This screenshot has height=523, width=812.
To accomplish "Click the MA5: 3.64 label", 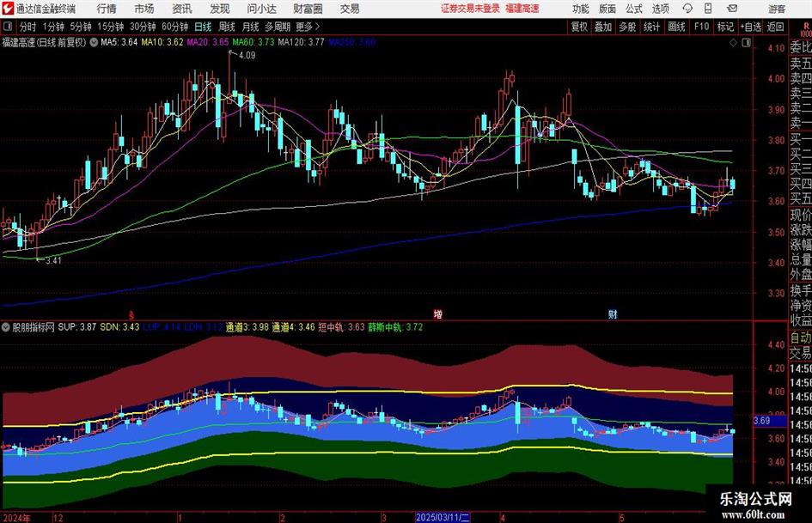I will pyautogui.click(x=119, y=42).
